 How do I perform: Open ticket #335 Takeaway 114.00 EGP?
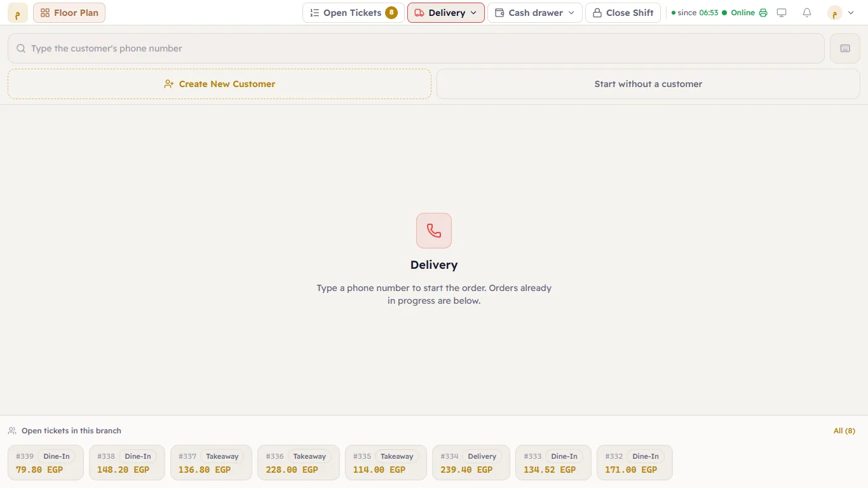386,463
